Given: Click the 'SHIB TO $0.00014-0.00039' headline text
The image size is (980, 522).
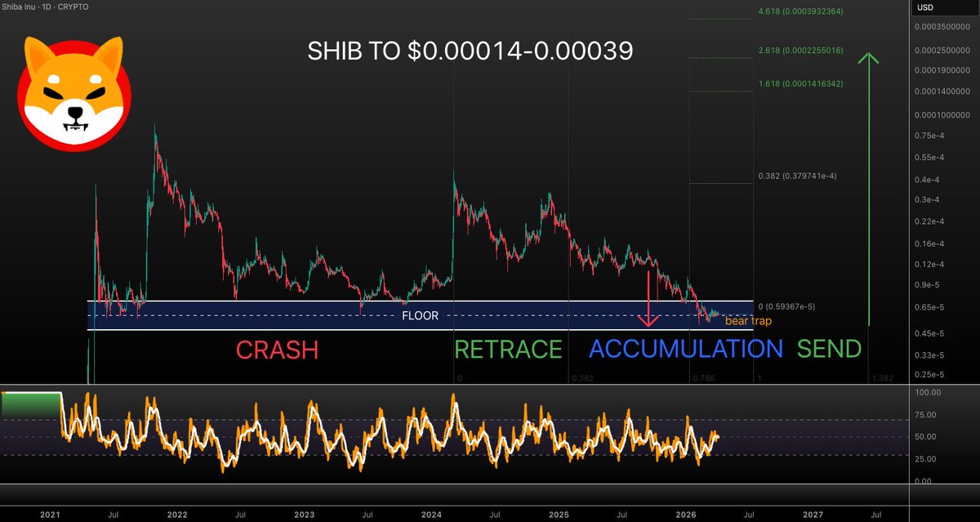Looking at the screenshot, I should 470,51.
